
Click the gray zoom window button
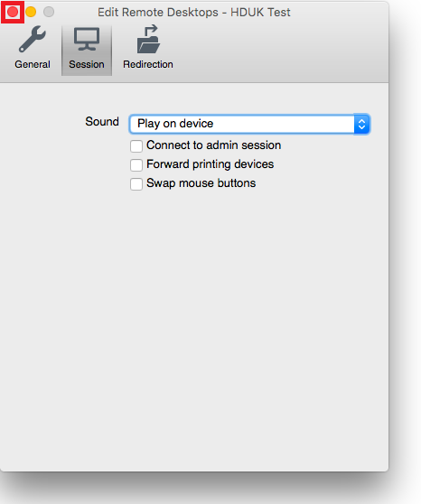(49, 12)
